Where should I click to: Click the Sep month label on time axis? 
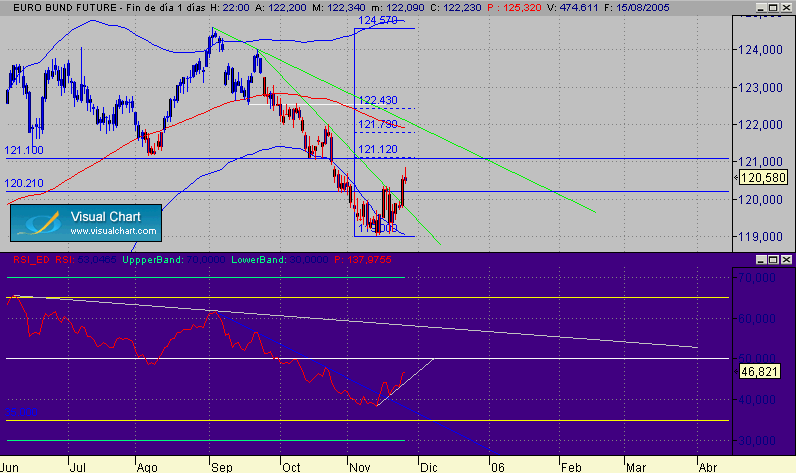pos(221,467)
